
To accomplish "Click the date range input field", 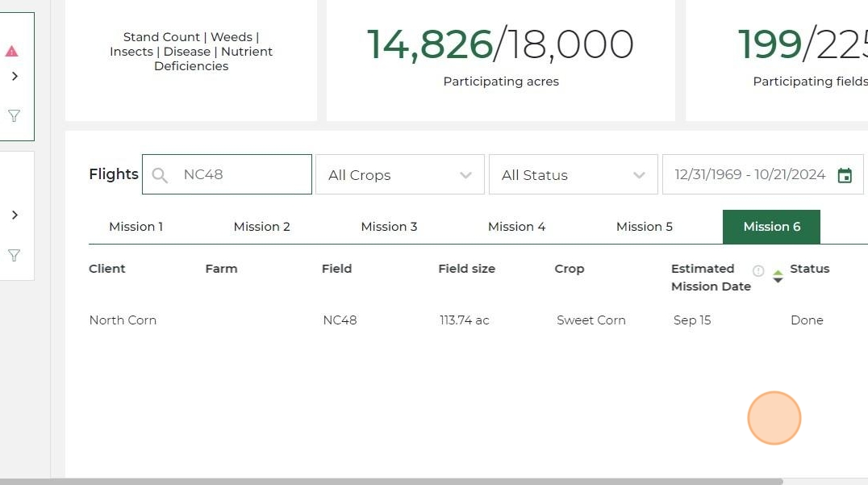I will (x=749, y=175).
